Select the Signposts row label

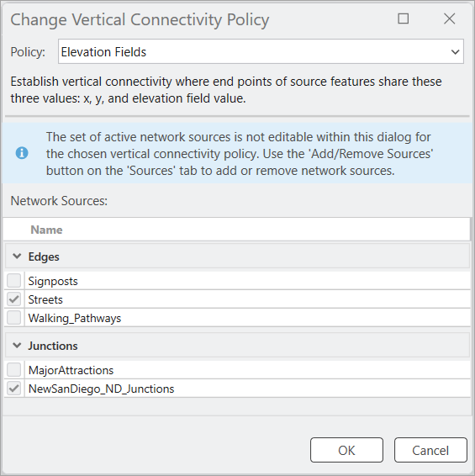point(53,282)
